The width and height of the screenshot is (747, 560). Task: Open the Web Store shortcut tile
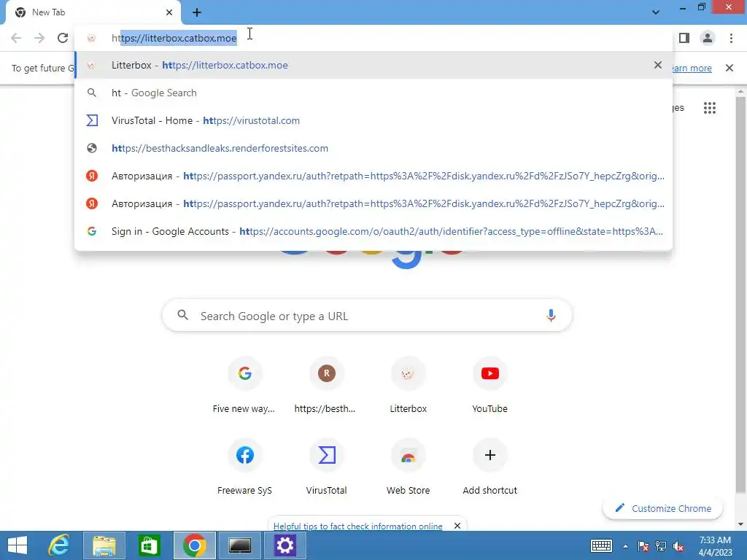pos(408,467)
